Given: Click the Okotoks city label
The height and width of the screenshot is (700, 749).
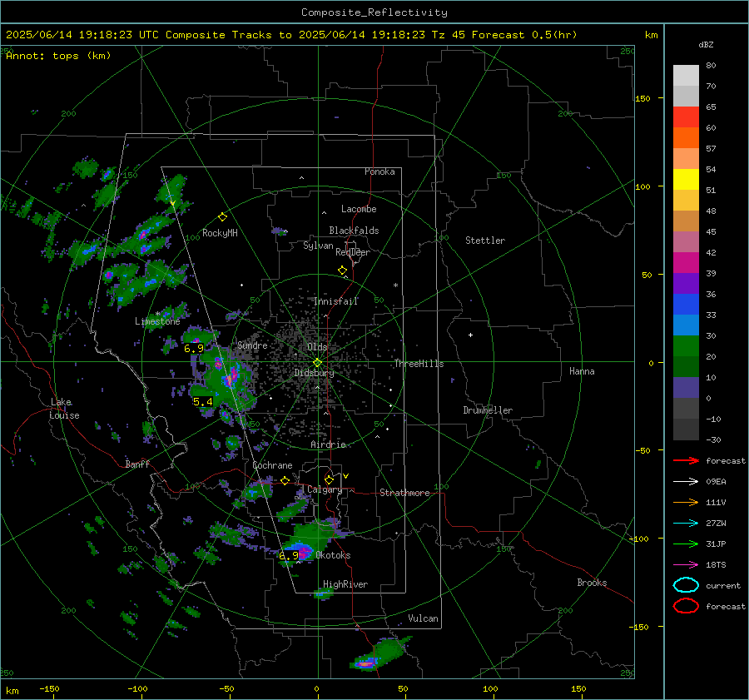Looking at the screenshot, I should tap(333, 555).
